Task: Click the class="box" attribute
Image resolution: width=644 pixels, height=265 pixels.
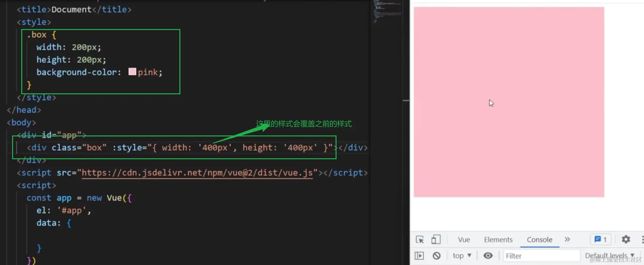Action: 79,148
